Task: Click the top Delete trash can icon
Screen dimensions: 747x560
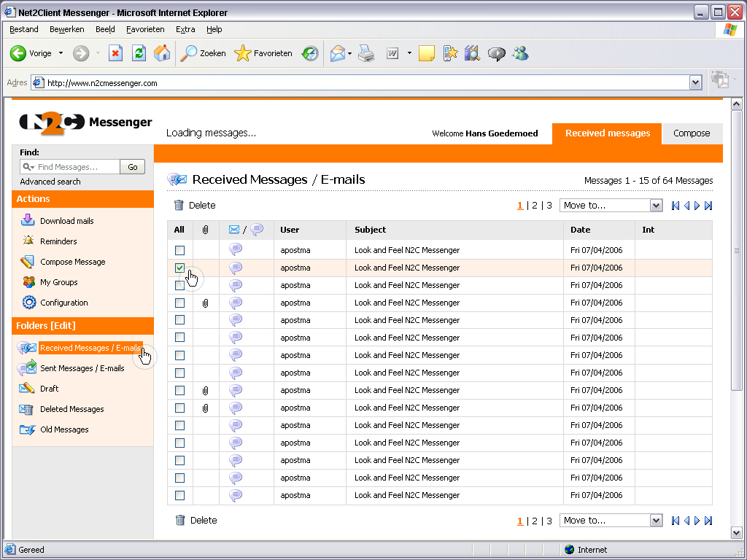Action: tap(179, 205)
